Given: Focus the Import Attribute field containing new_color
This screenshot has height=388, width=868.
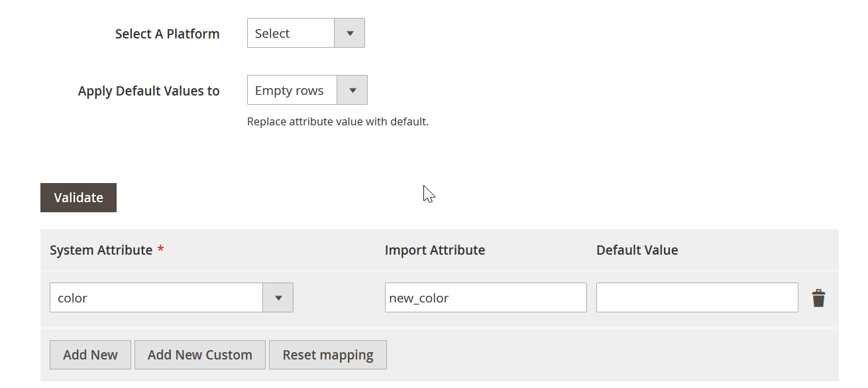Looking at the screenshot, I should (x=486, y=298).
